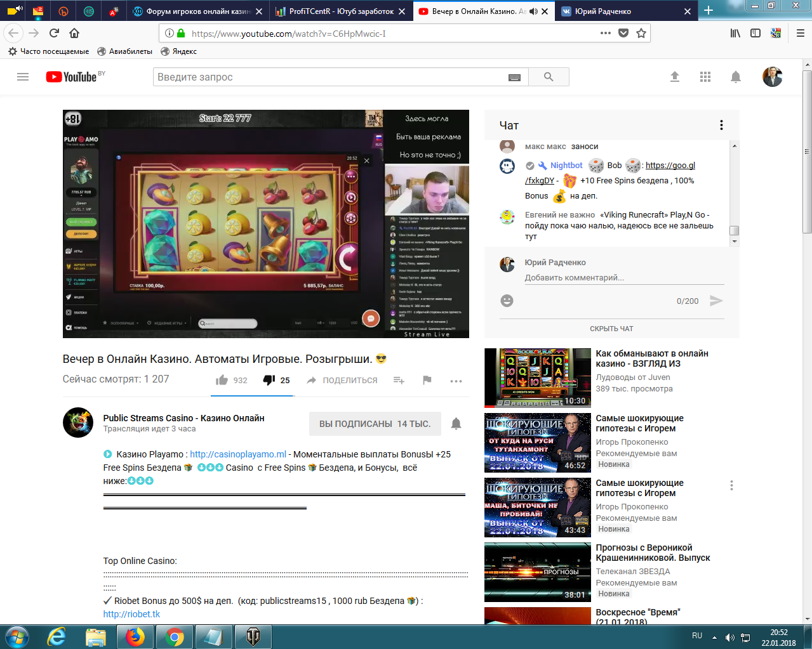Switch to the Форум игроков онлайн казино tab
Viewport: 812px width, 649px height.
(197, 11)
